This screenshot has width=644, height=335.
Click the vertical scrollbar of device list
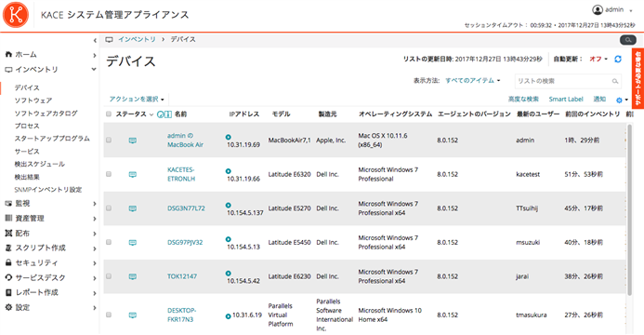[630, 209]
